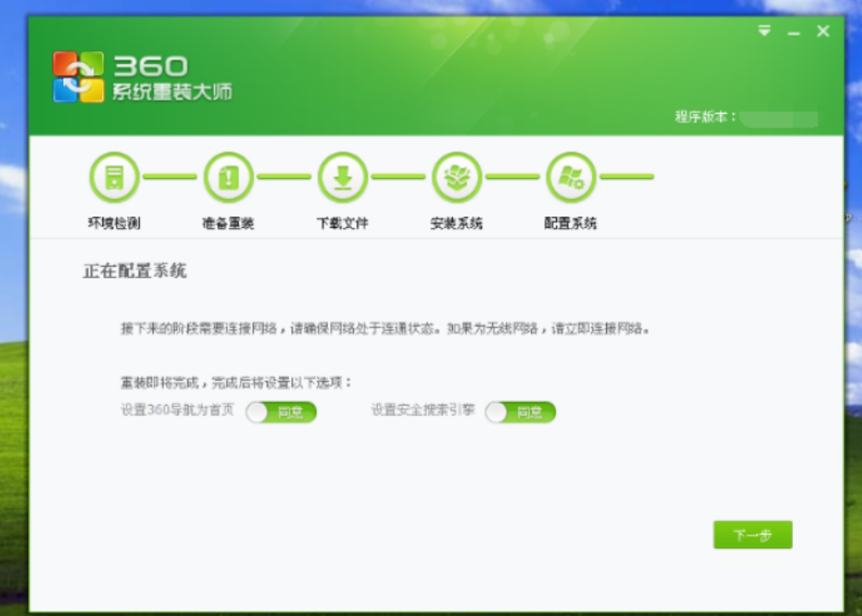Select the 安装系统 step label

click(x=457, y=222)
